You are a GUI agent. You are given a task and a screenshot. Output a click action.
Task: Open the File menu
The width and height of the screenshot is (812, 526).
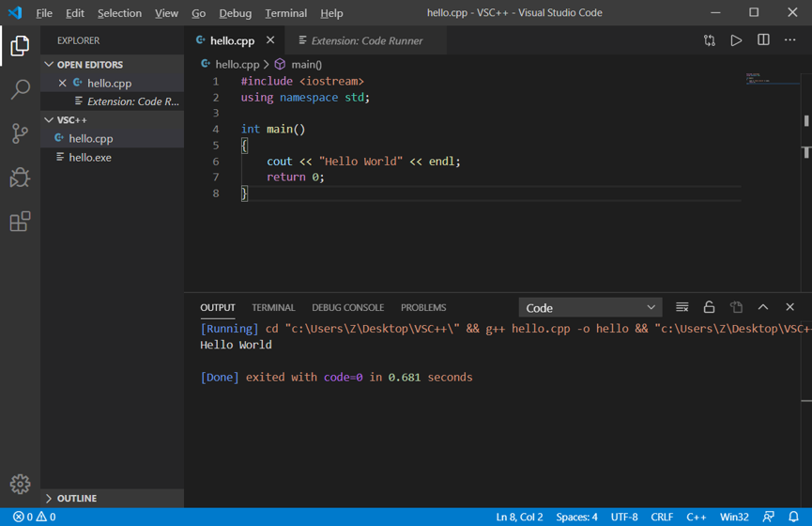[44, 13]
